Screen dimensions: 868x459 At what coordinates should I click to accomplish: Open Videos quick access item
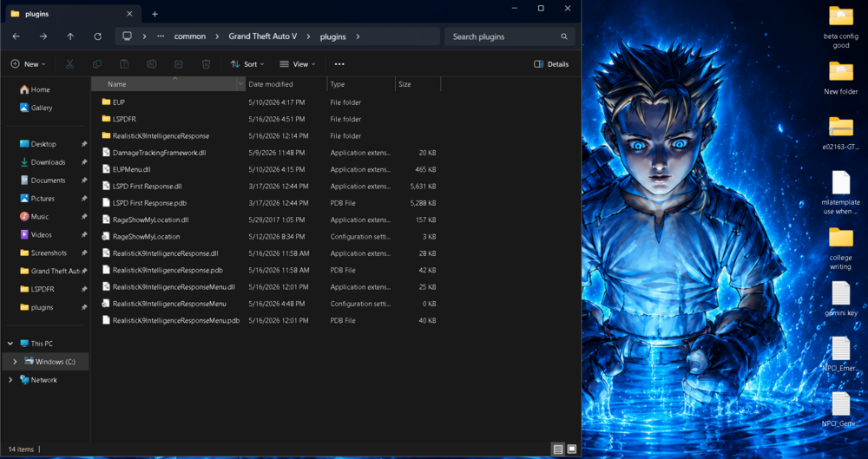tap(36, 235)
